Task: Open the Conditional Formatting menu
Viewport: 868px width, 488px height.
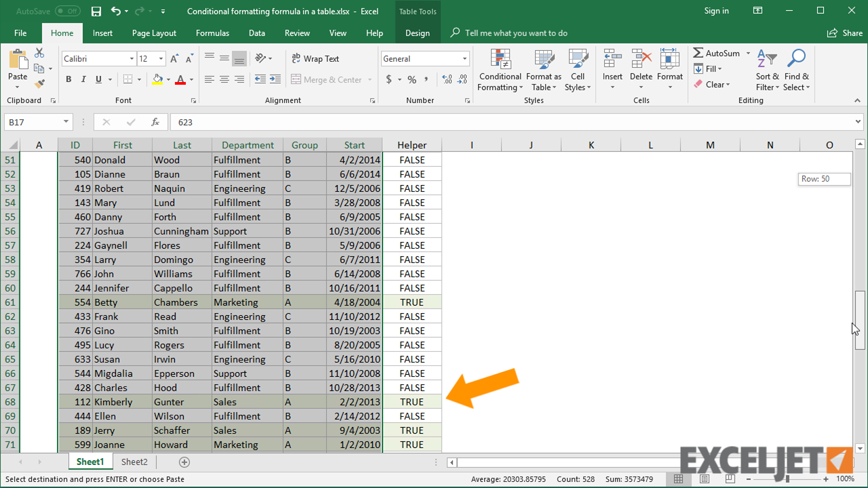Action: pos(500,70)
